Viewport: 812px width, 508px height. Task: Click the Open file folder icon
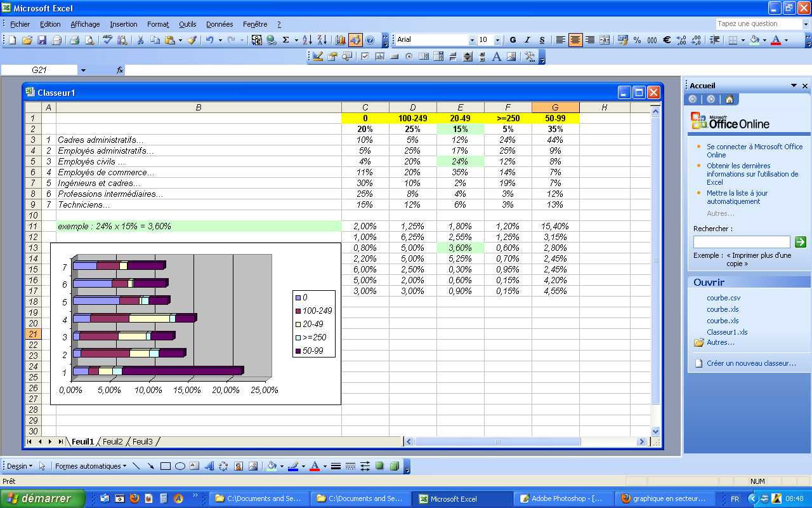click(x=27, y=40)
